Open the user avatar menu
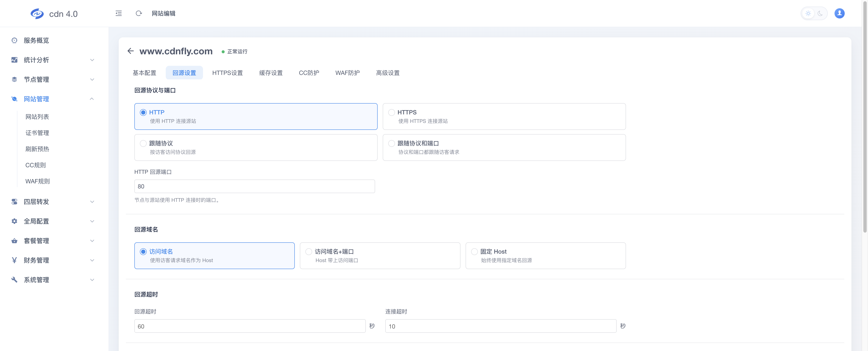The height and width of the screenshot is (351, 868). [x=839, y=14]
